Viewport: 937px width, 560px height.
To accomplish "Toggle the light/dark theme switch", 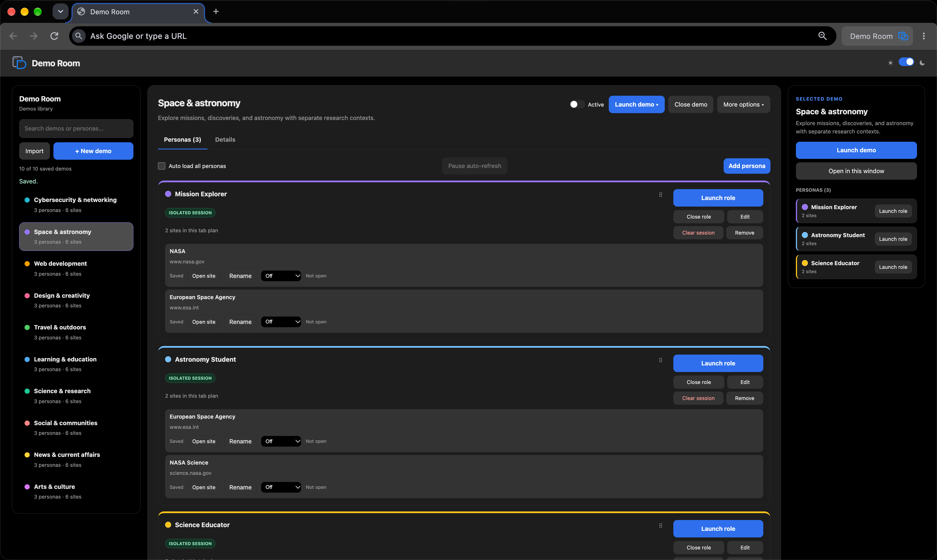I will (x=906, y=62).
